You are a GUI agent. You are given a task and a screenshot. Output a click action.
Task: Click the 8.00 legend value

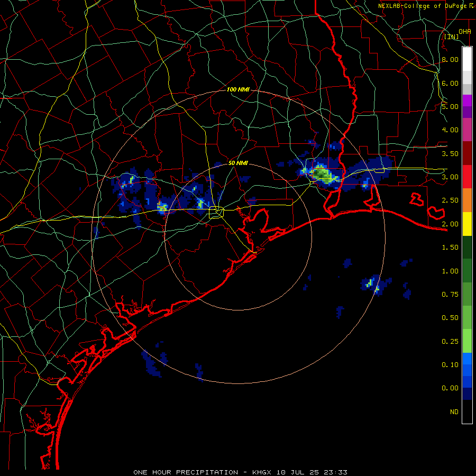(x=450, y=59)
